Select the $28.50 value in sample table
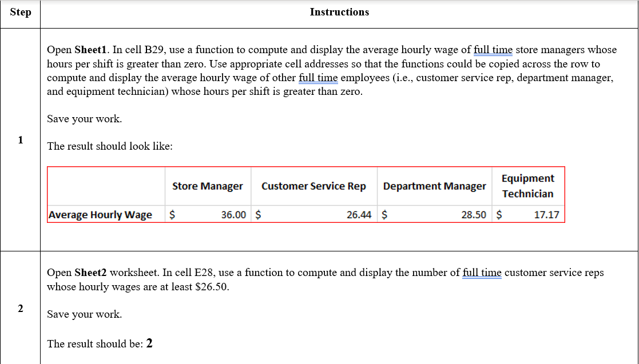639x364 pixels. point(434,214)
